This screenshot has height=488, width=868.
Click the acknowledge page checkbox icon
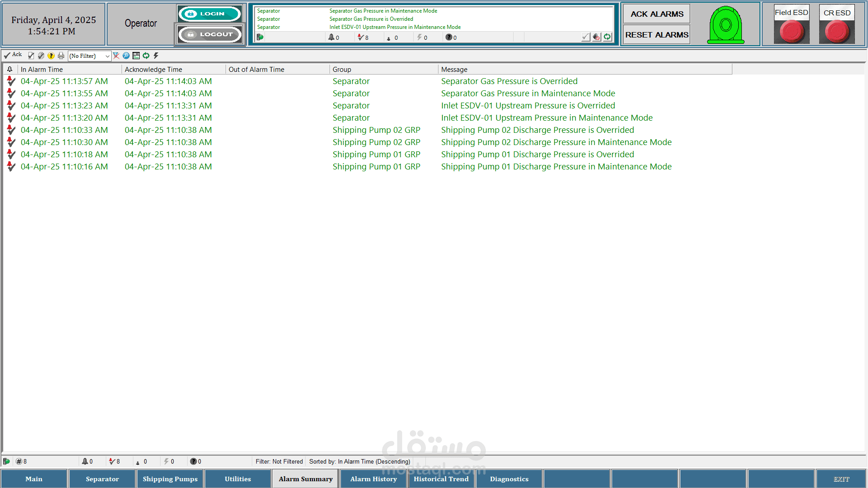tap(31, 56)
